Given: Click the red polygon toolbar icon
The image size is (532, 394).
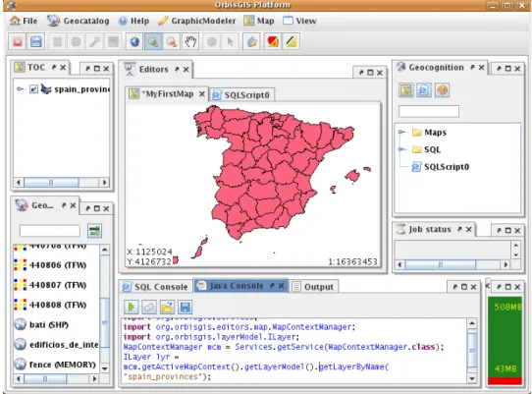Looking at the screenshot, I should click(273, 42).
